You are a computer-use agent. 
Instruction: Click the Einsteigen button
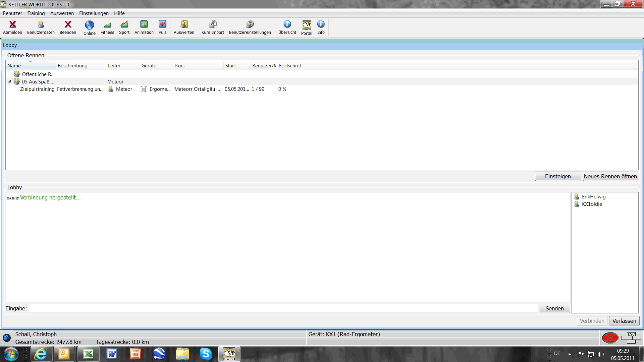tap(558, 176)
